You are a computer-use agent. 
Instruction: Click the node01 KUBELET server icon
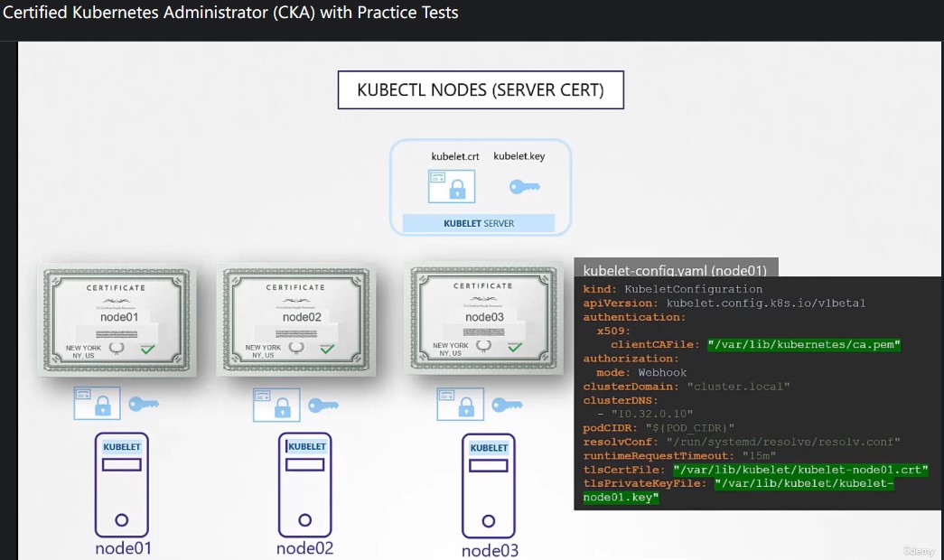tap(122, 485)
